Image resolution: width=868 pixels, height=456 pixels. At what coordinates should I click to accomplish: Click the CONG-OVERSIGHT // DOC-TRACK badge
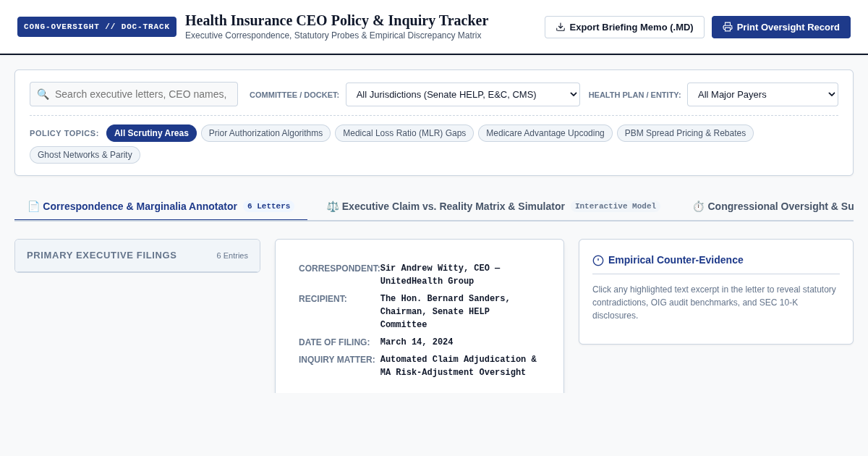(97, 27)
